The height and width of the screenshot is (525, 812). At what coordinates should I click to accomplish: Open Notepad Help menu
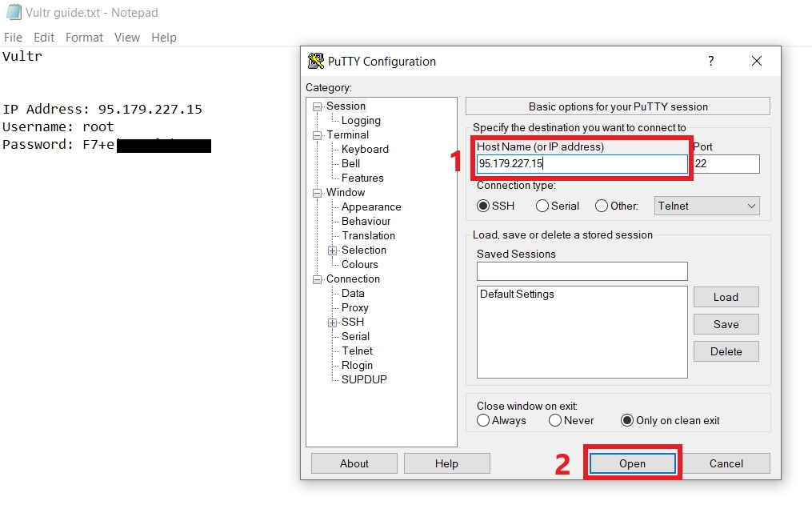click(x=164, y=38)
